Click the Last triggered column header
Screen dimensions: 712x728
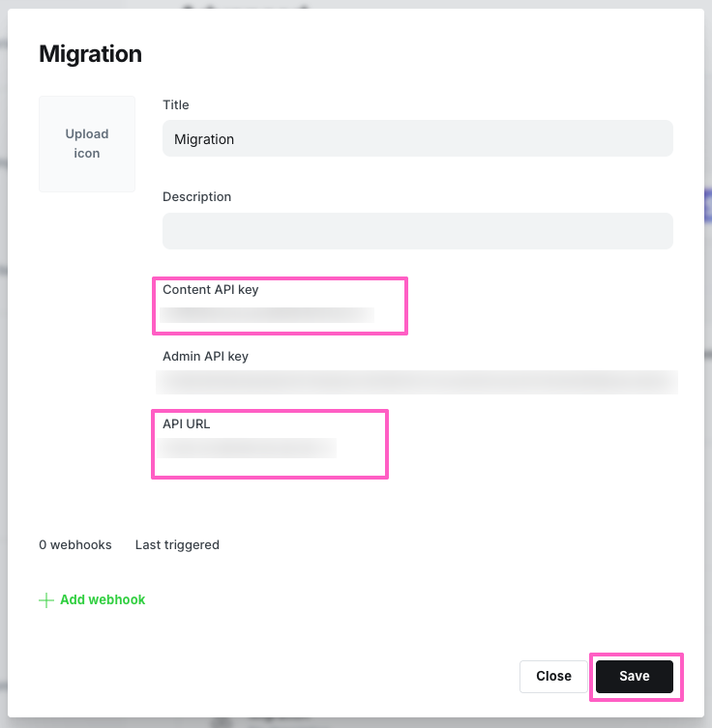177,545
